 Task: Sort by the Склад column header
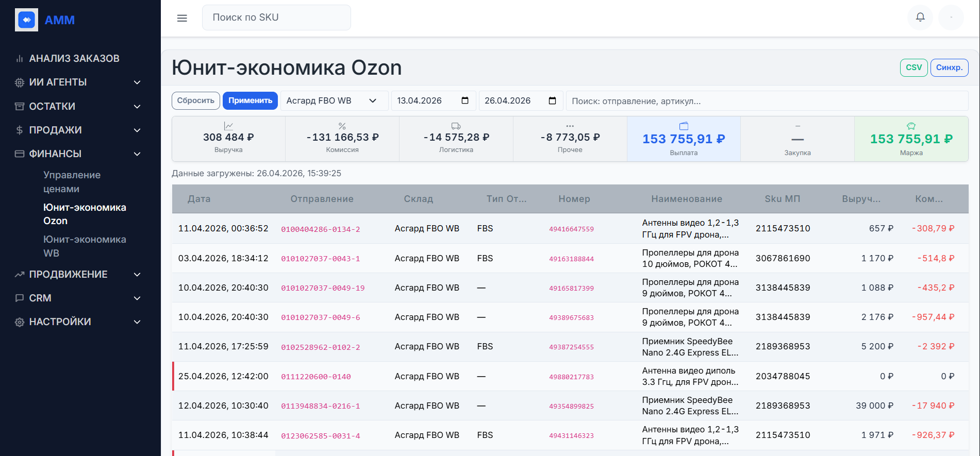pos(419,199)
